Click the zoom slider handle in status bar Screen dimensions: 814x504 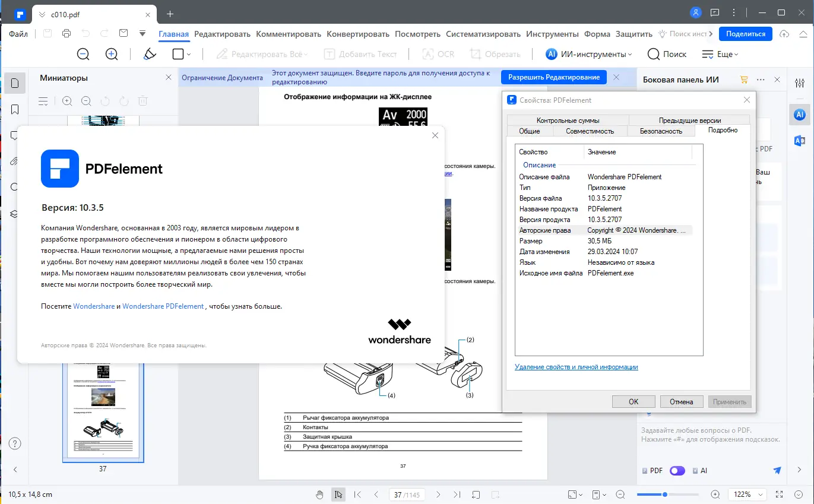pos(665,494)
